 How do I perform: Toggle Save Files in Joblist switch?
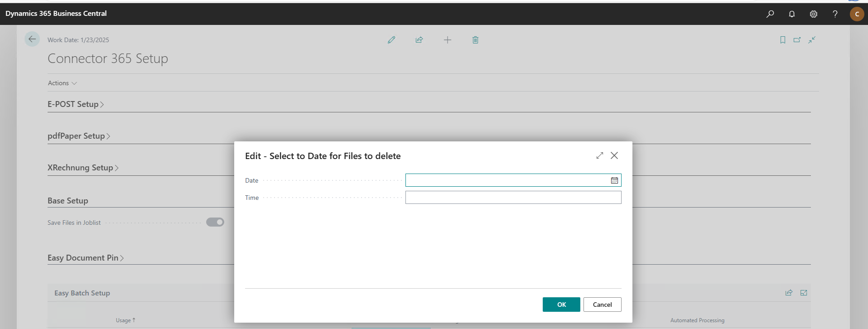(215, 222)
